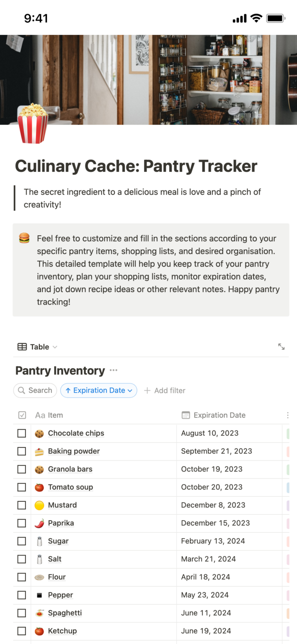297x644 pixels.
Task: Check the box next to Salt
Action: (21, 559)
